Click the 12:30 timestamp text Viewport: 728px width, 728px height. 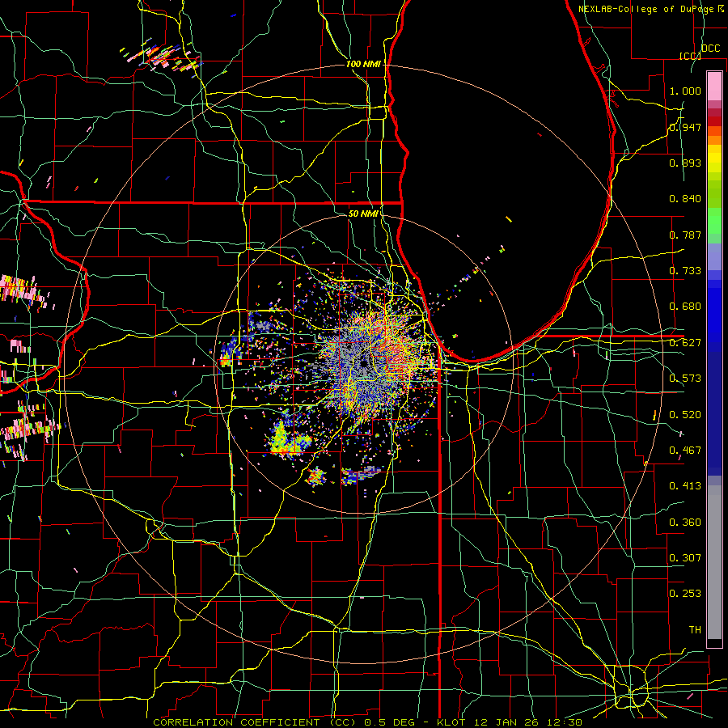(564, 722)
